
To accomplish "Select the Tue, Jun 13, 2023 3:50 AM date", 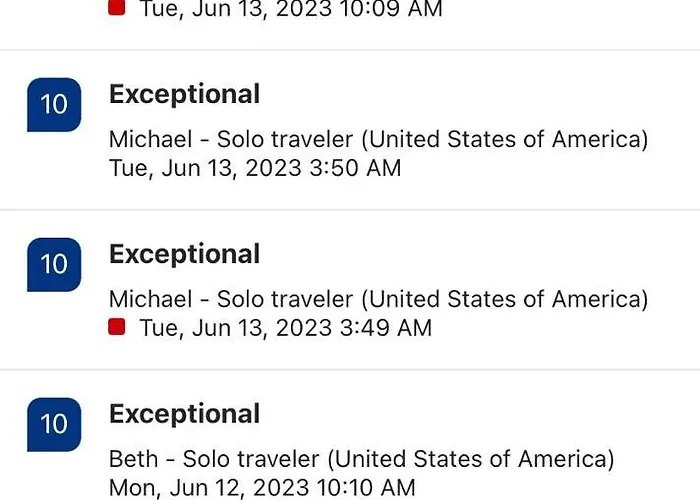I will coord(255,168).
